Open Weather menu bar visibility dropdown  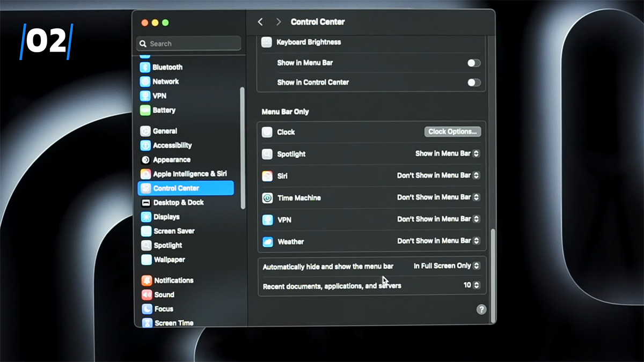click(438, 241)
